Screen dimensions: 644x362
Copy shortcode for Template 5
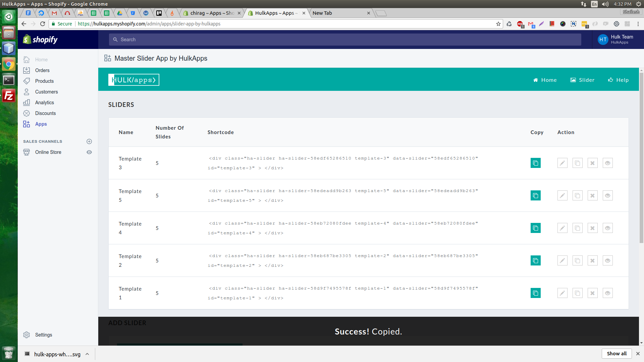(535, 195)
